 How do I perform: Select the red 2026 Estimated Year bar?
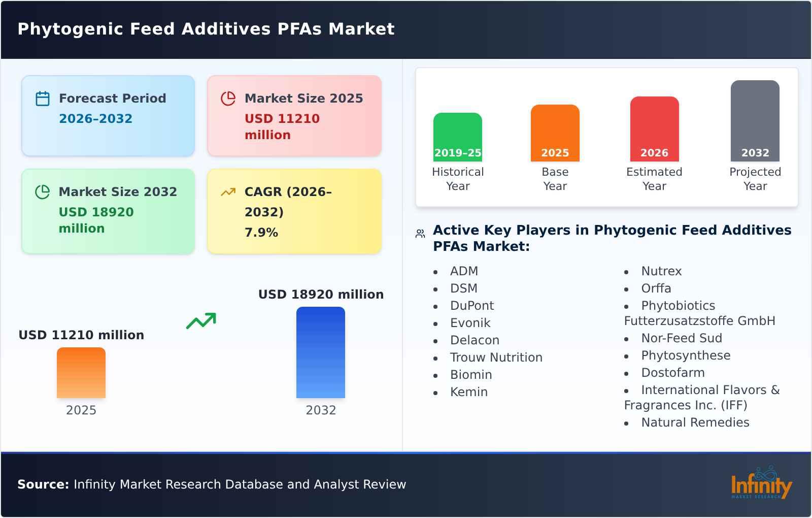(x=654, y=129)
